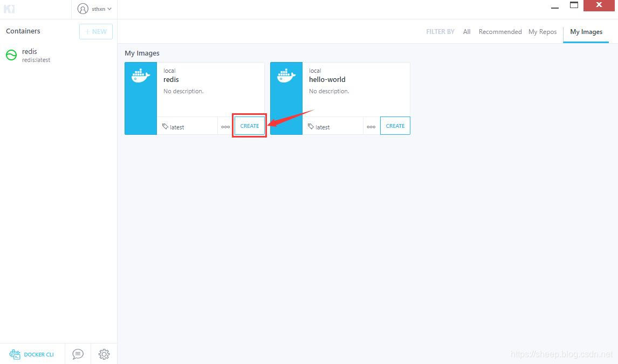Select the latest tag on redis card
The image size is (618, 364).
tap(174, 127)
